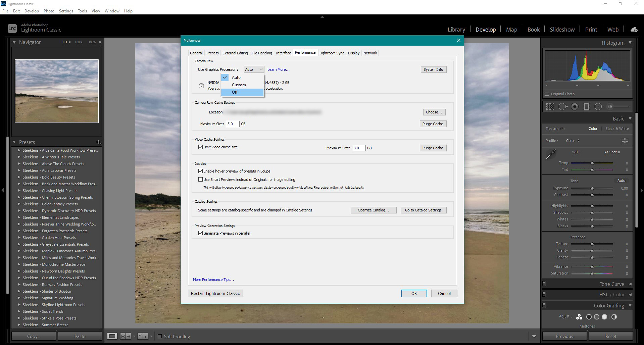The width and height of the screenshot is (644, 345).
Task: Go to the Library module
Action: 456,30
